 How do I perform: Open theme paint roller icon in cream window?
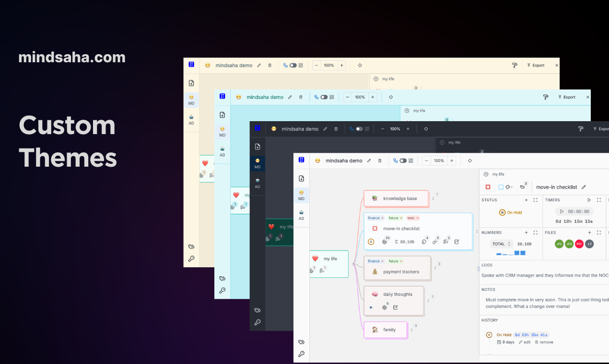pyautogui.click(x=515, y=65)
